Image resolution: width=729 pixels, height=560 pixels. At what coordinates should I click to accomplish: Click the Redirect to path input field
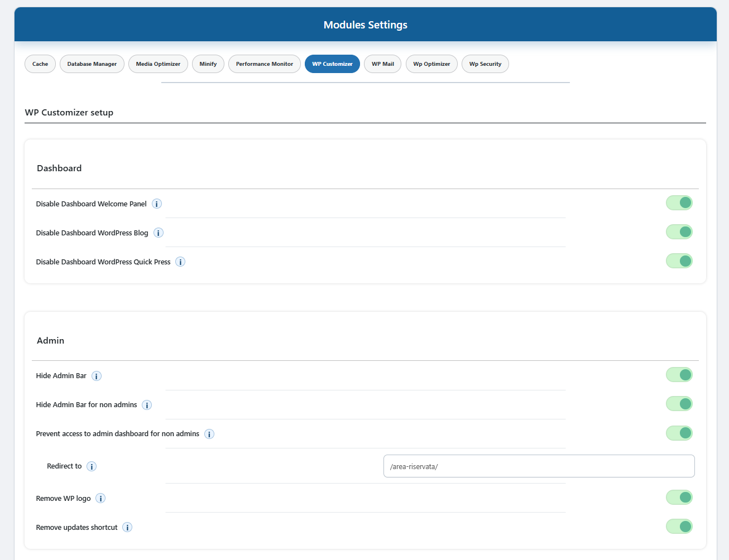click(539, 466)
